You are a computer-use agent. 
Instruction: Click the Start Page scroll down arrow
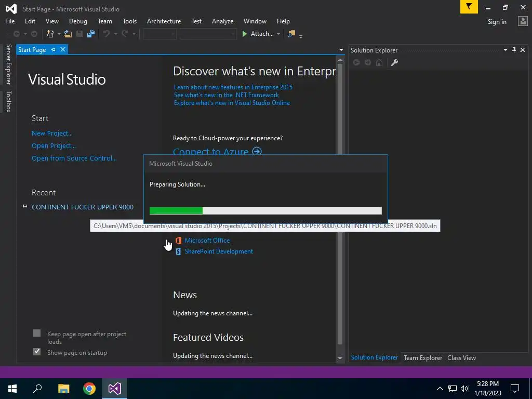(x=340, y=358)
